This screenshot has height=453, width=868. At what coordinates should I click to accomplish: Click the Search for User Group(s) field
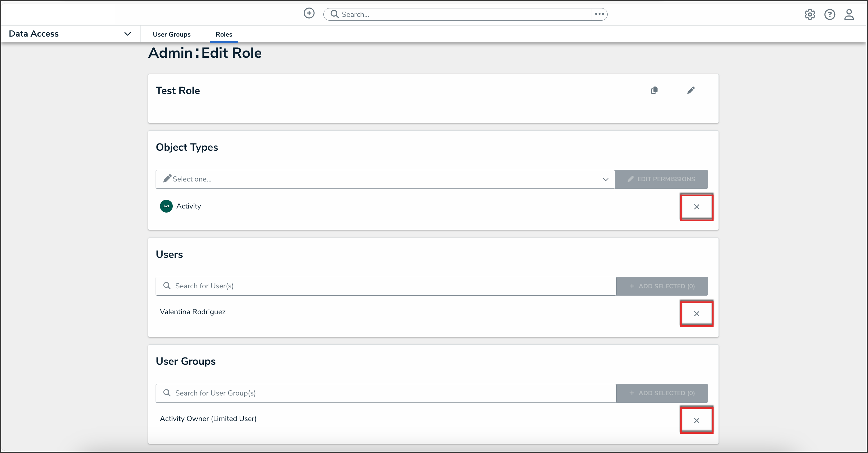pyautogui.click(x=386, y=393)
